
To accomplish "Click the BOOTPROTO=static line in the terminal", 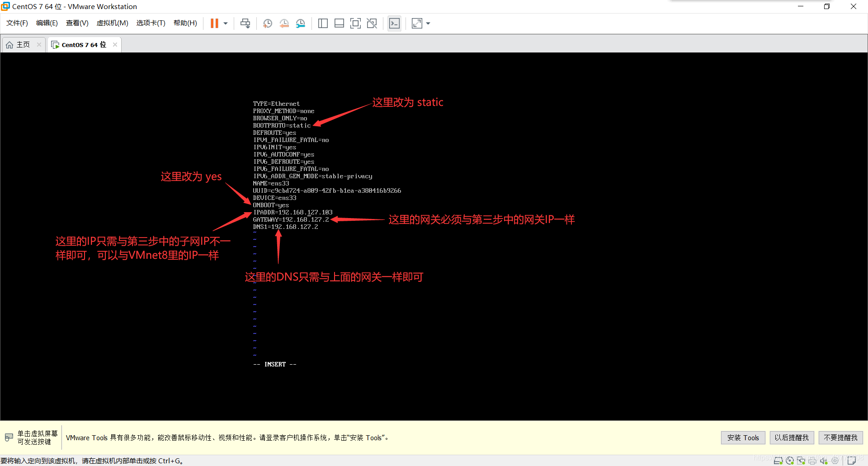I will pos(282,125).
